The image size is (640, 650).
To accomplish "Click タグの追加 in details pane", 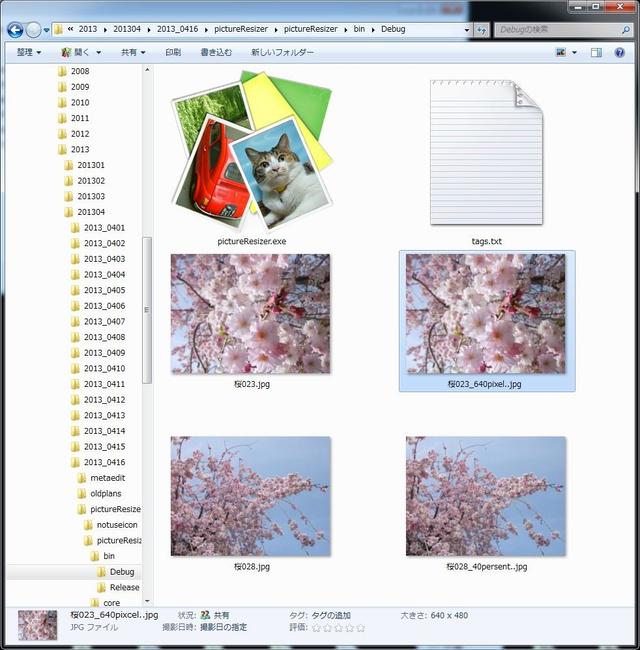I will (x=331, y=616).
